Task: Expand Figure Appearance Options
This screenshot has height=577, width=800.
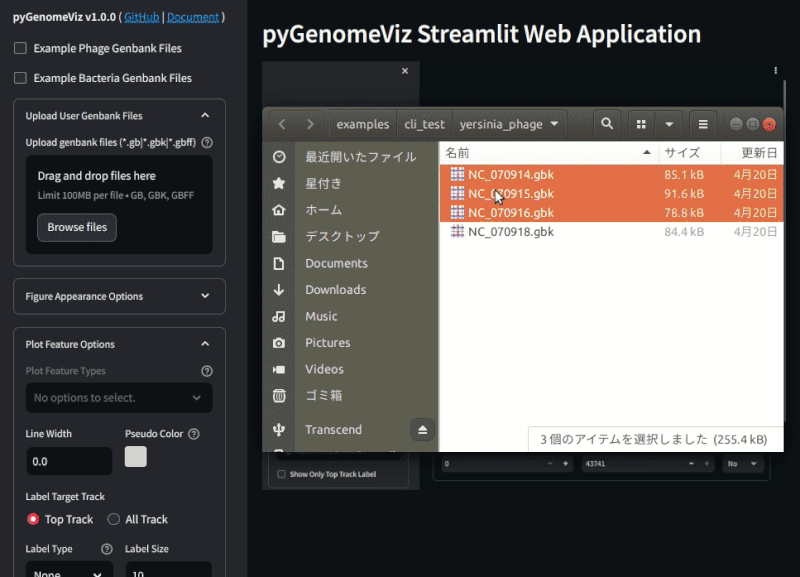Action: [118, 296]
